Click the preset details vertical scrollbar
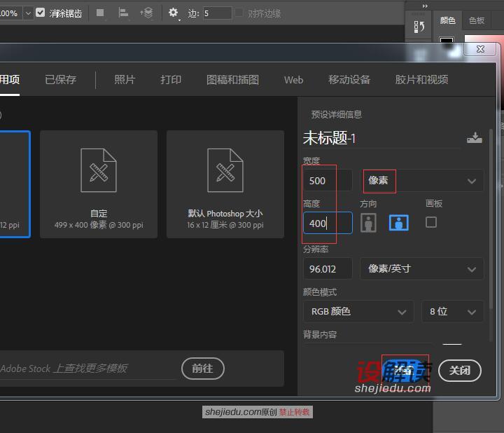This screenshot has width=504, height=433. [491, 219]
